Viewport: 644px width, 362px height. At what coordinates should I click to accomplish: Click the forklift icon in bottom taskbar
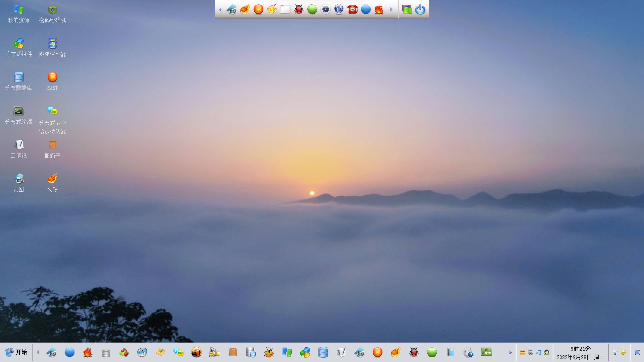214,352
